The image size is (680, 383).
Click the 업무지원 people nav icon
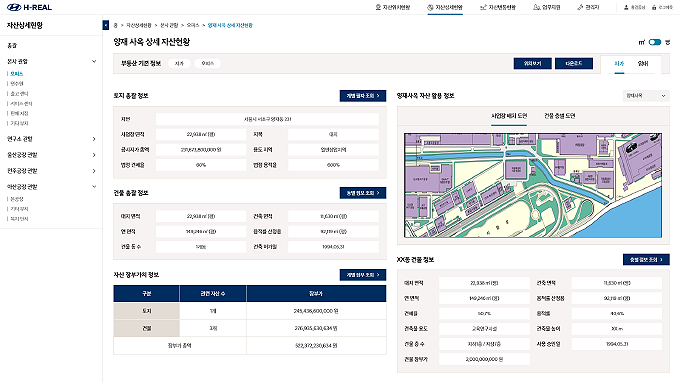[536, 7]
